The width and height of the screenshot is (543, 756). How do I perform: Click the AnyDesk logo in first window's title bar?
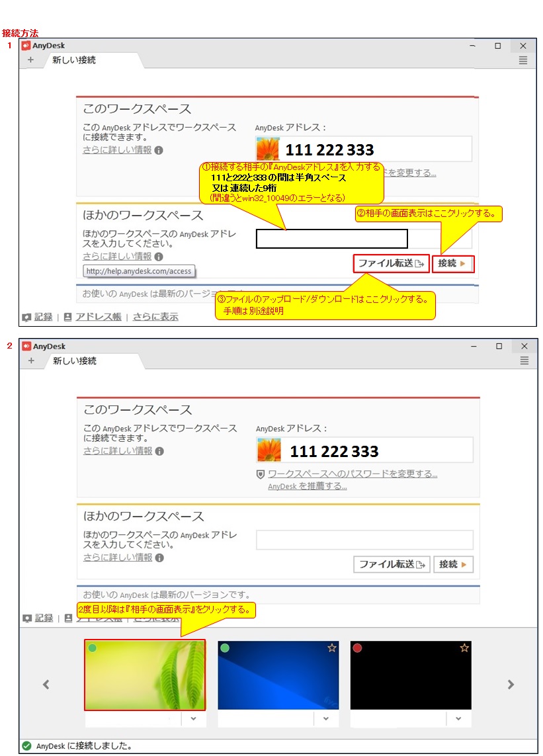point(26,46)
